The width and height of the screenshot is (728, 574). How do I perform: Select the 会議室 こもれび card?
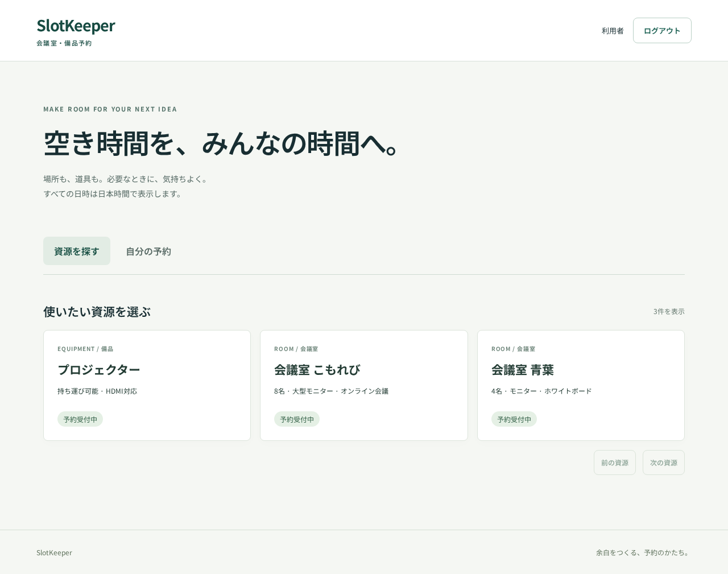[364, 385]
